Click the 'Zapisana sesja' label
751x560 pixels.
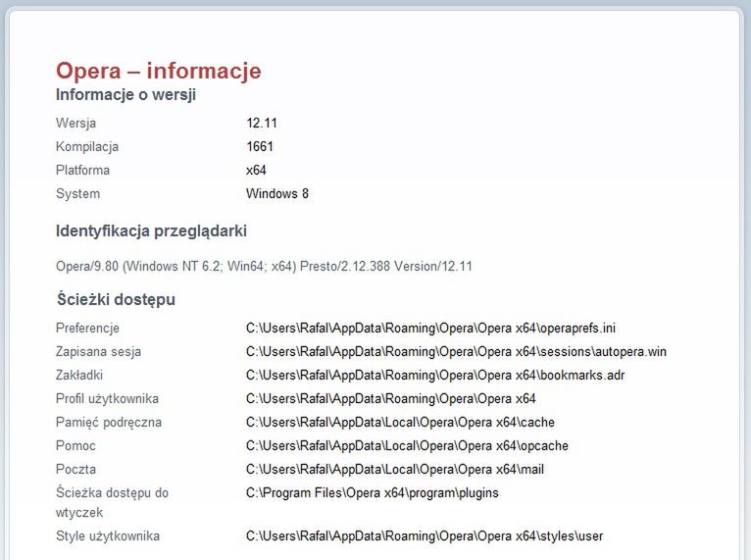click(99, 352)
